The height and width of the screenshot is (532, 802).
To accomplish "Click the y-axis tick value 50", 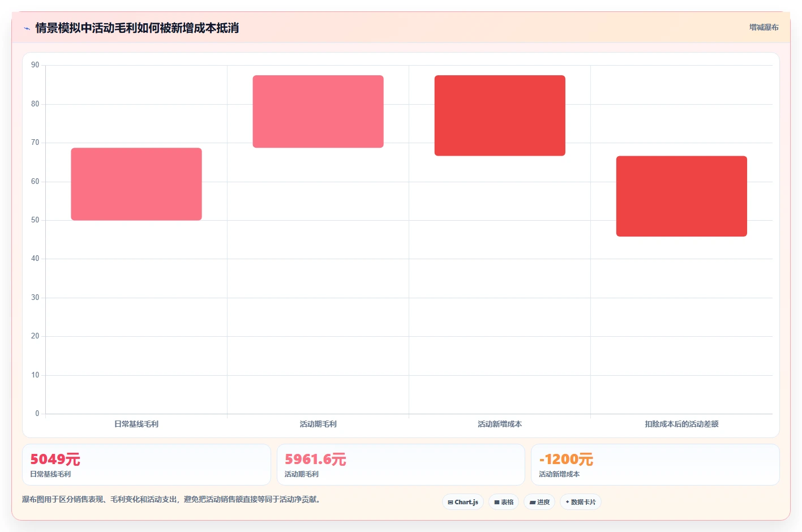I will 35,220.
